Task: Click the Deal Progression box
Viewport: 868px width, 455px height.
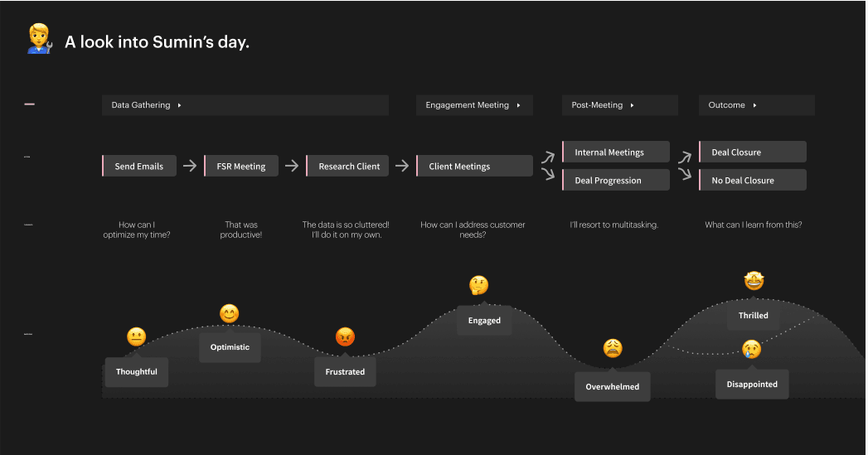Action: [616, 180]
